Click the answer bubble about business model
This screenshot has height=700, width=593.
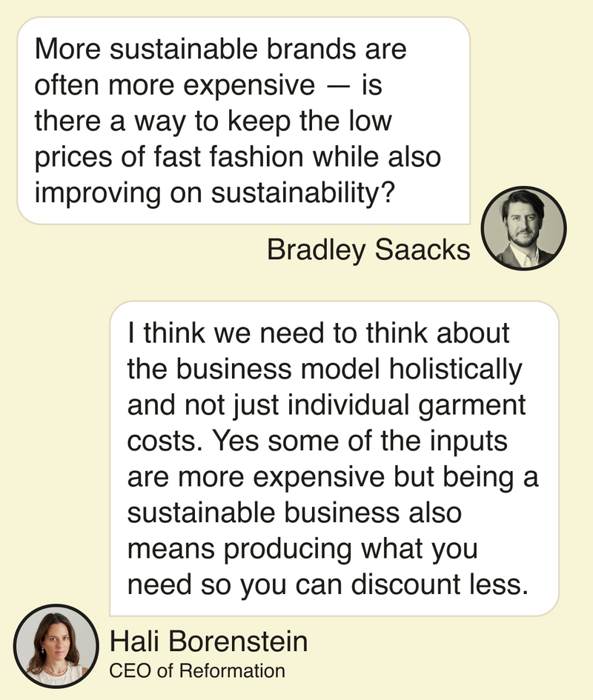[x=334, y=459]
